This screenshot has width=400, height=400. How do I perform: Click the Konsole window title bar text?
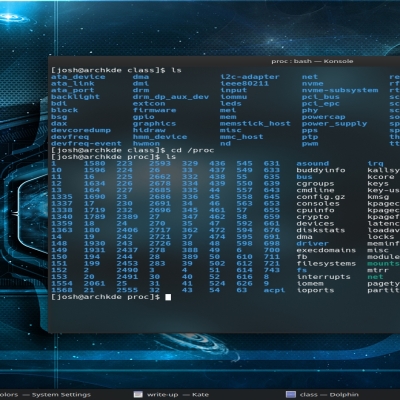click(x=312, y=61)
